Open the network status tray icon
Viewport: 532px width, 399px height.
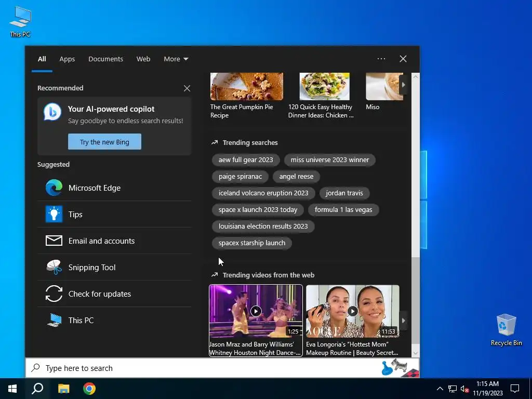click(x=453, y=389)
